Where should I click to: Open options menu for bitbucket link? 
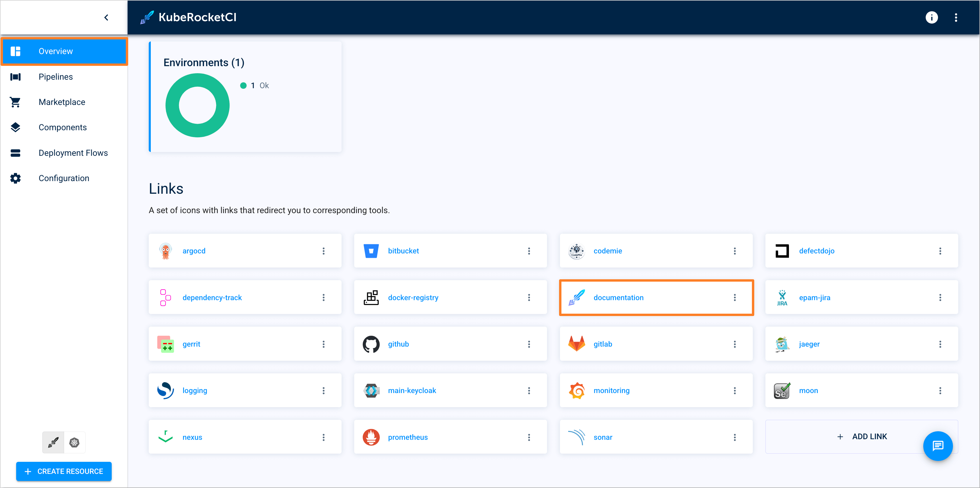(x=529, y=251)
